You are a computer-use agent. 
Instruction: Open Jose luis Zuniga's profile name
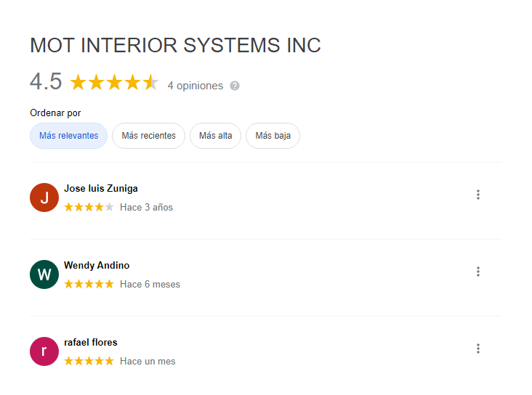click(101, 189)
